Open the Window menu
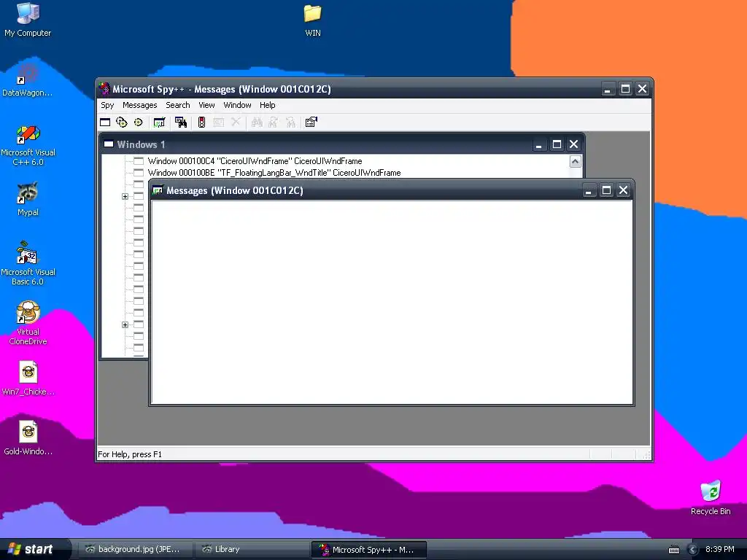This screenshot has height=560, width=747. pos(237,105)
